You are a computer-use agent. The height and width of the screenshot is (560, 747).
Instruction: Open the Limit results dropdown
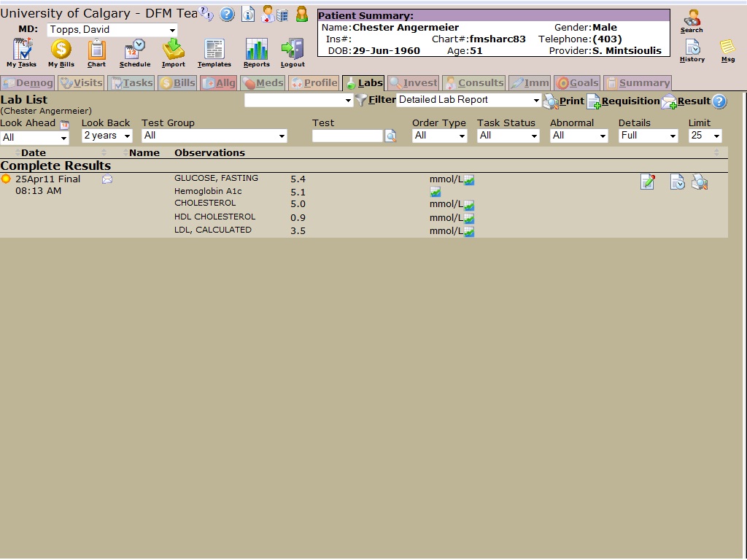[x=705, y=136]
